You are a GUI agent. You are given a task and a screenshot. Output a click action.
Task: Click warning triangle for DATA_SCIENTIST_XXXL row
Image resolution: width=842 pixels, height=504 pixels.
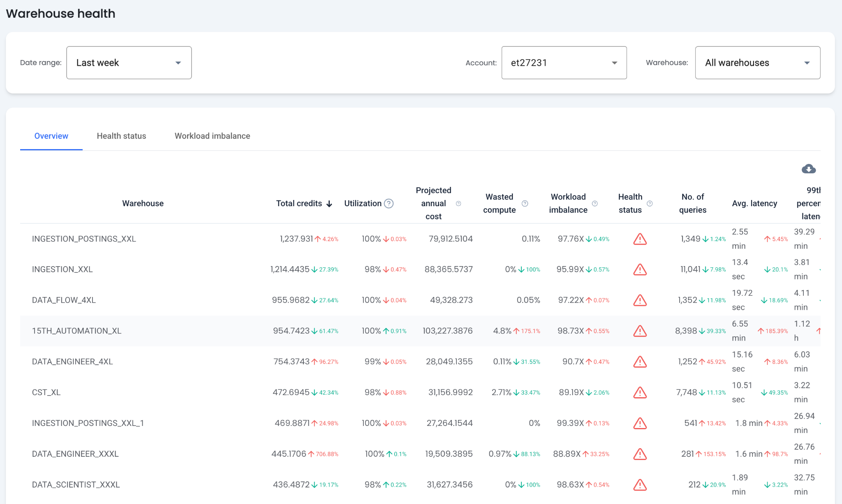pos(640,485)
